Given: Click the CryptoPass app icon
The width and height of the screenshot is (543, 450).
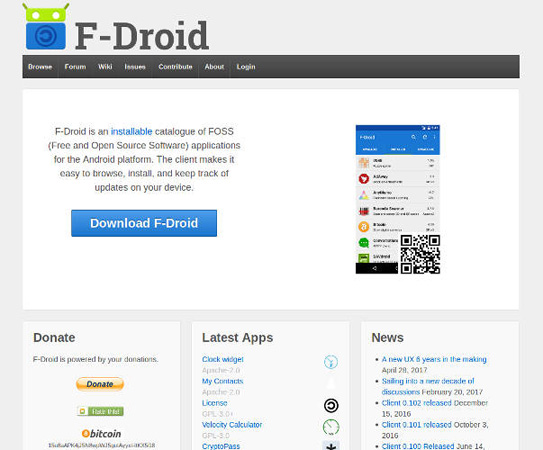Looking at the screenshot, I should pyautogui.click(x=331, y=445).
